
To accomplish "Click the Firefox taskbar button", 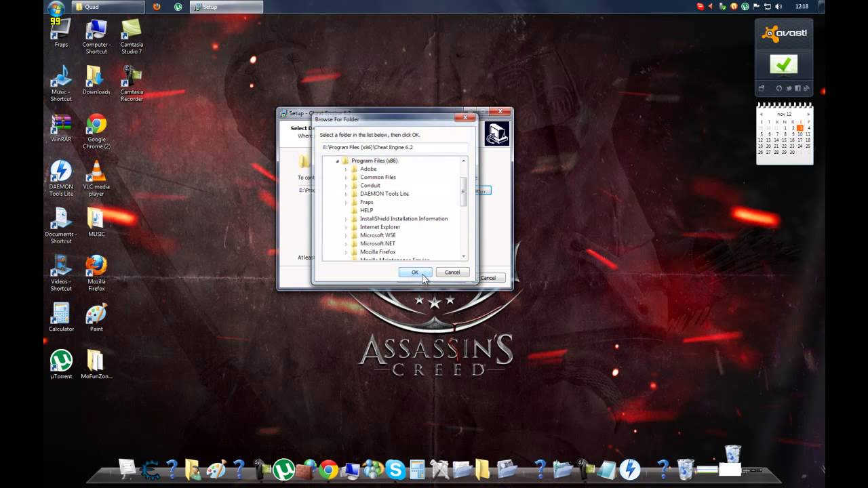I will pos(157,7).
